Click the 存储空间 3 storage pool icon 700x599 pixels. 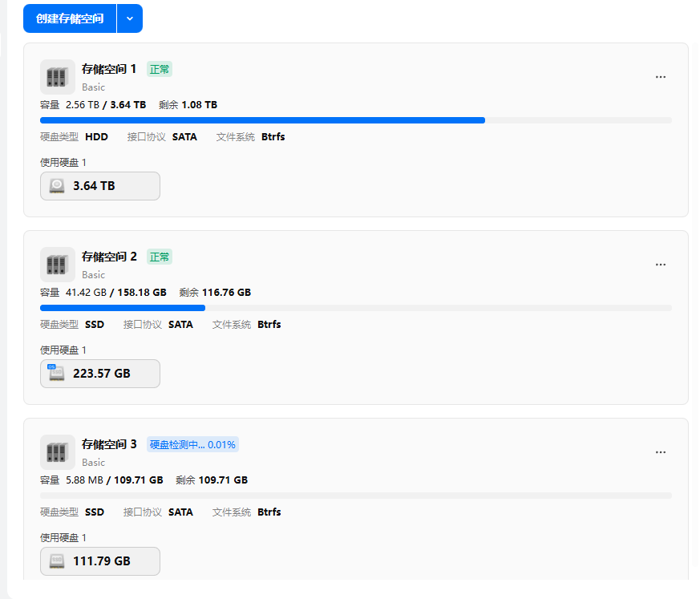(57, 452)
